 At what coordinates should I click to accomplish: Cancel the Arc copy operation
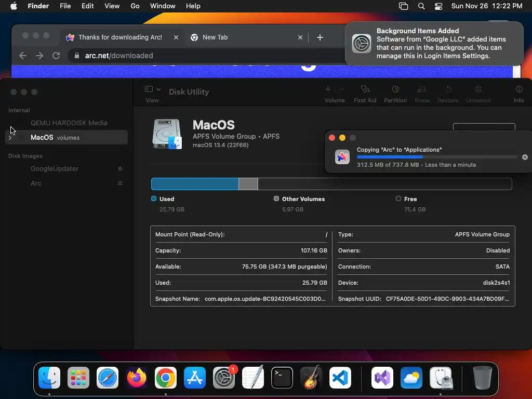tap(525, 157)
